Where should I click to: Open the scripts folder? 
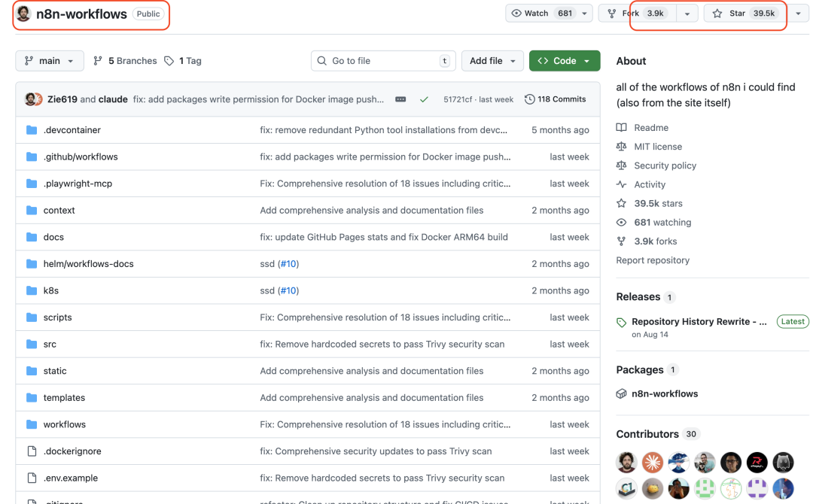pyautogui.click(x=57, y=317)
